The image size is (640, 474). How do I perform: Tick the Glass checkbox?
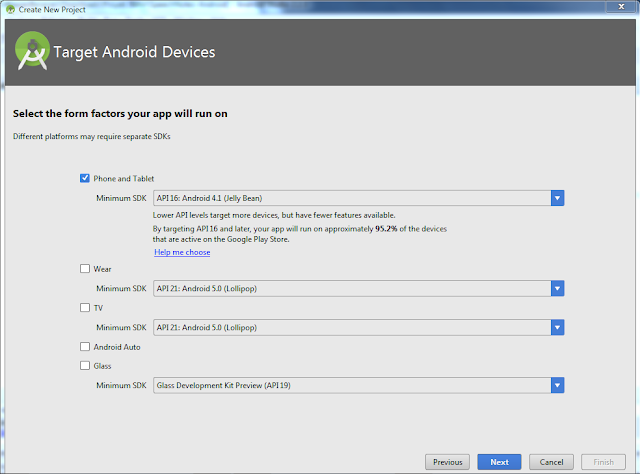(84, 365)
